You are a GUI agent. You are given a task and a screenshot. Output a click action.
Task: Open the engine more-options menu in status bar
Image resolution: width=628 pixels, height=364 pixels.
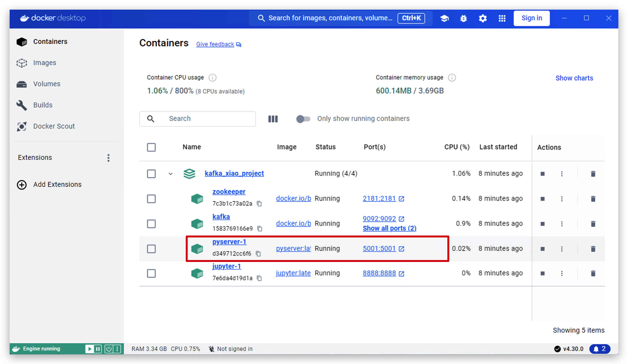[117, 349]
